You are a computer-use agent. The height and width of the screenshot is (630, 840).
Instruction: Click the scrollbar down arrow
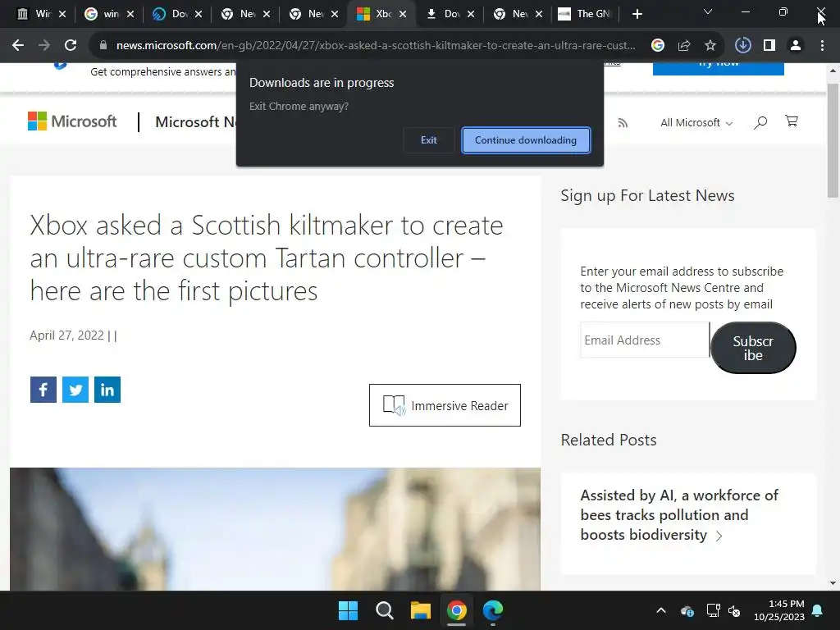pyautogui.click(x=833, y=583)
